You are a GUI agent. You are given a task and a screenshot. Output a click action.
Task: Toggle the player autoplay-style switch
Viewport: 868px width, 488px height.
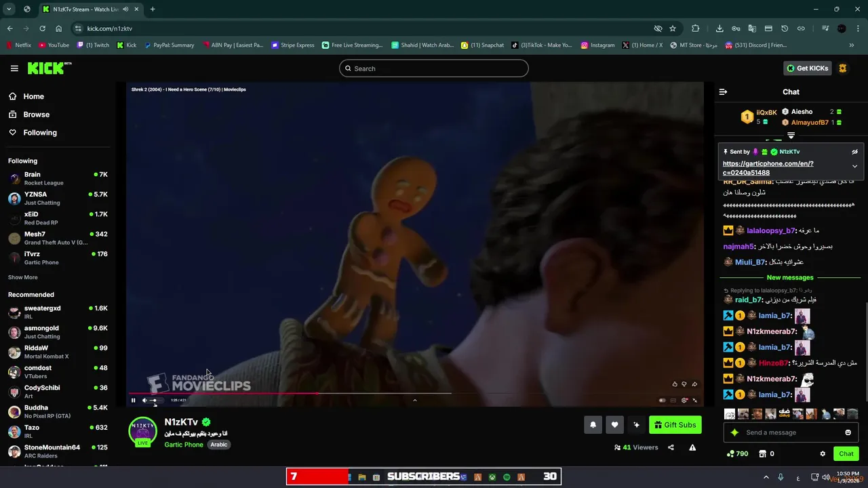click(x=663, y=401)
